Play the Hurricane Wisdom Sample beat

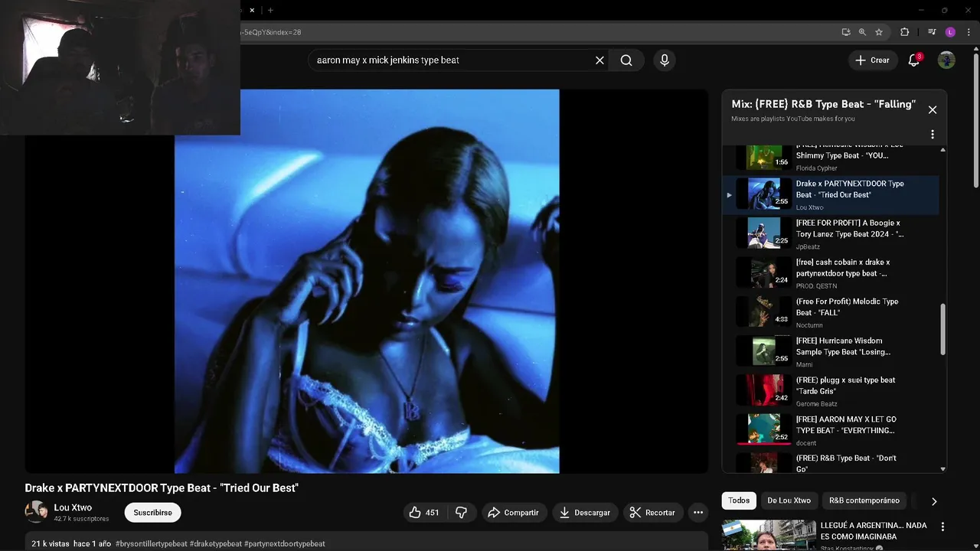[x=831, y=352]
